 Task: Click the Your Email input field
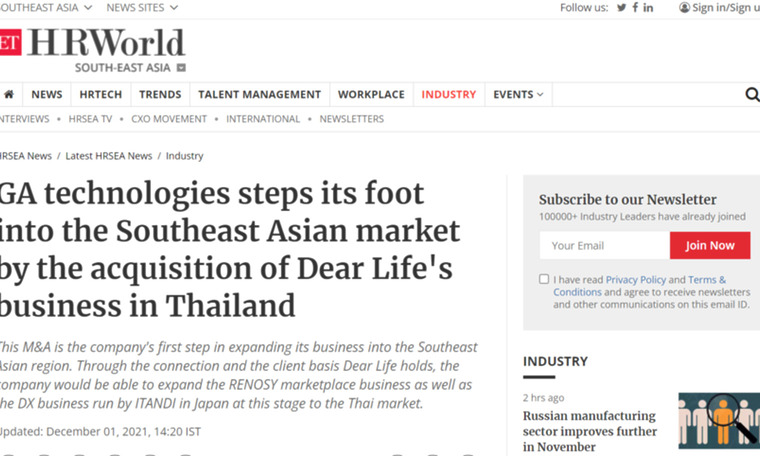(x=604, y=245)
